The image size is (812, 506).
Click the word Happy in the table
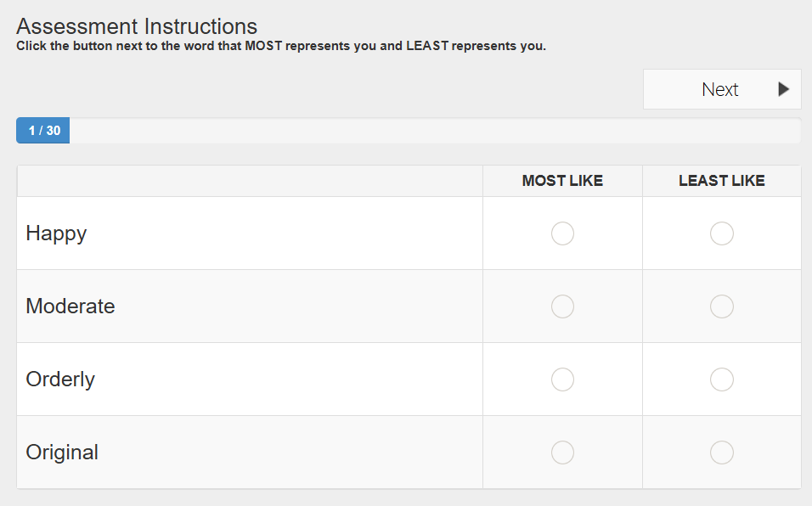56,233
